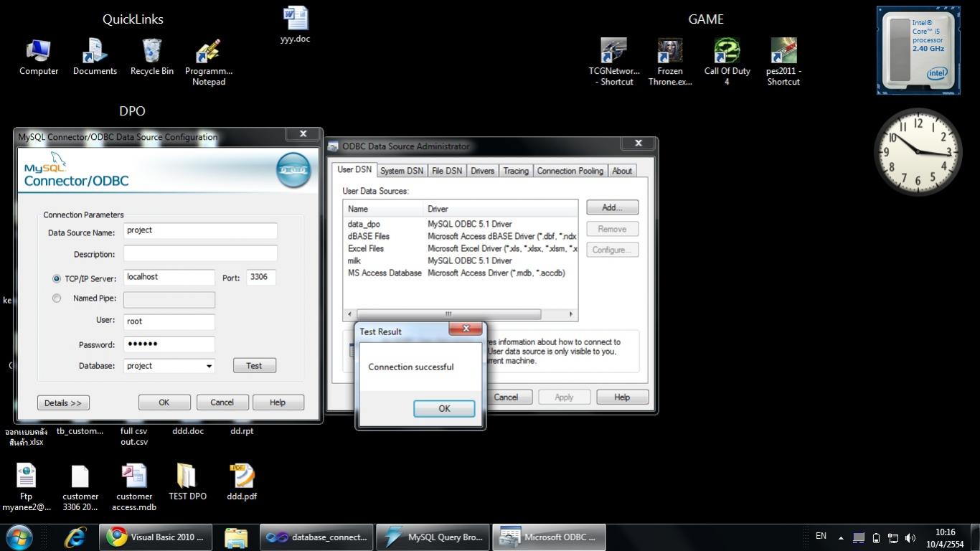Select the data_dpo data source row

click(x=461, y=224)
